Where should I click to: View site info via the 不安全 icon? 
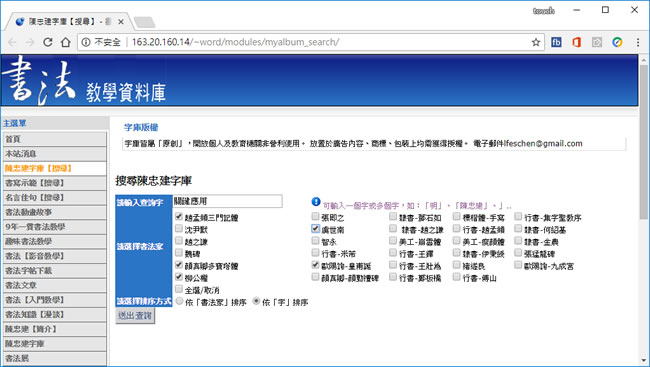pyautogui.click(x=86, y=42)
